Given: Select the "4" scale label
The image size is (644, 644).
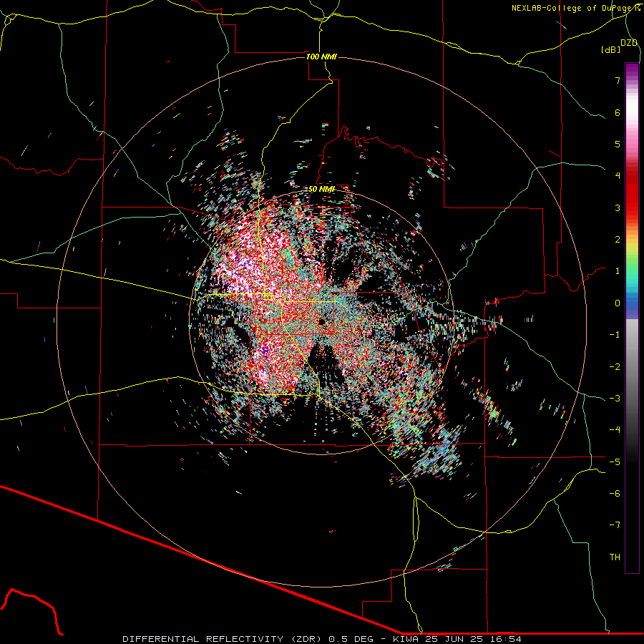Looking at the screenshot, I should (x=618, y=176).
